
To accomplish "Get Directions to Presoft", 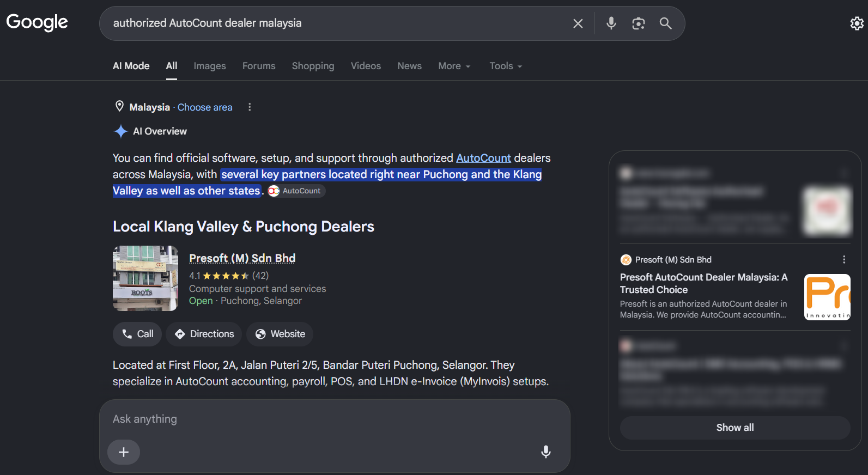I will tap(204, 334).
